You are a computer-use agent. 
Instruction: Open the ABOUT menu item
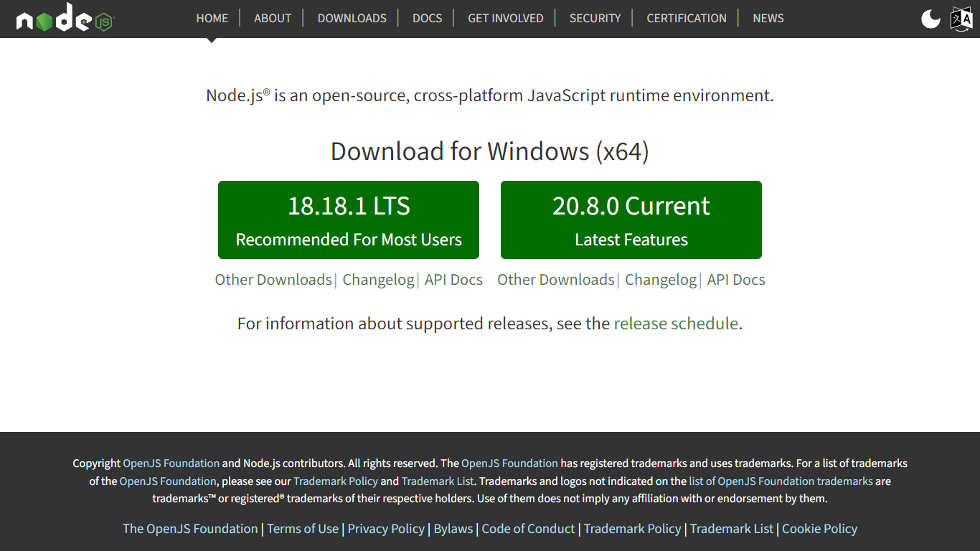click(x=273, y=18)
